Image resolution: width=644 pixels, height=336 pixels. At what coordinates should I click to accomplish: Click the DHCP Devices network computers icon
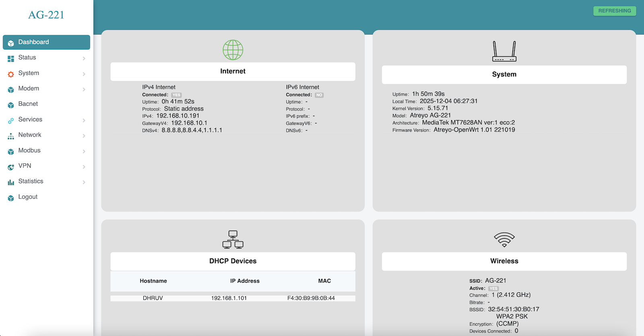(233, 240)
